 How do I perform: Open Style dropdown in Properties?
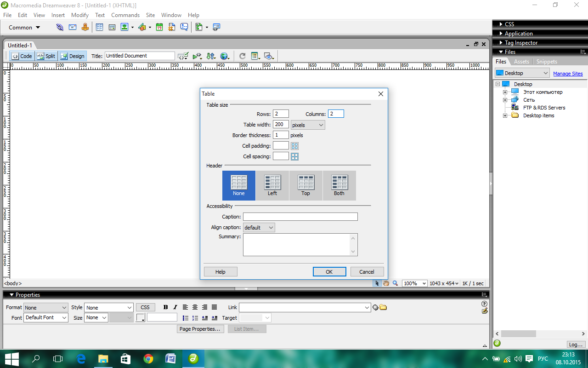click(x=109, y=307)
